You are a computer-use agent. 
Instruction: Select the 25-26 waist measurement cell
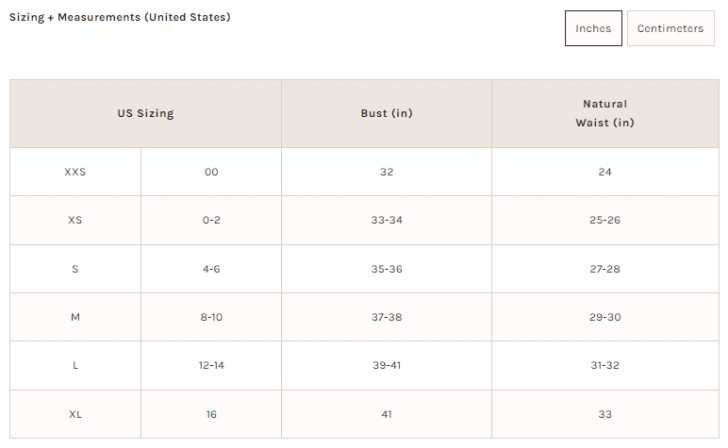604,220
